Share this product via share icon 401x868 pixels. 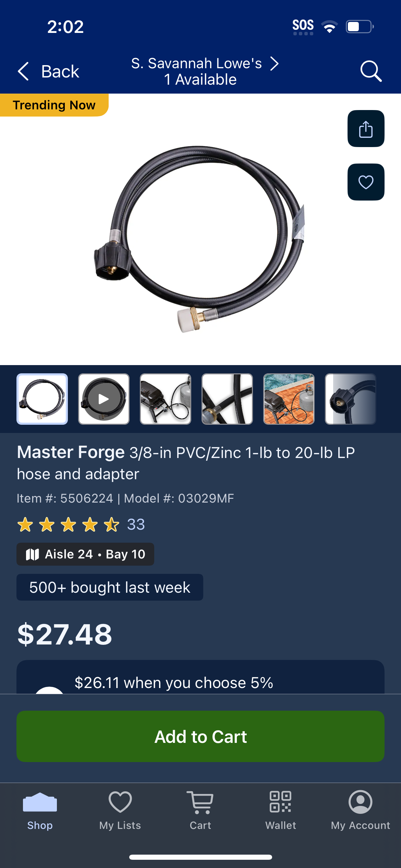(366, 129)
